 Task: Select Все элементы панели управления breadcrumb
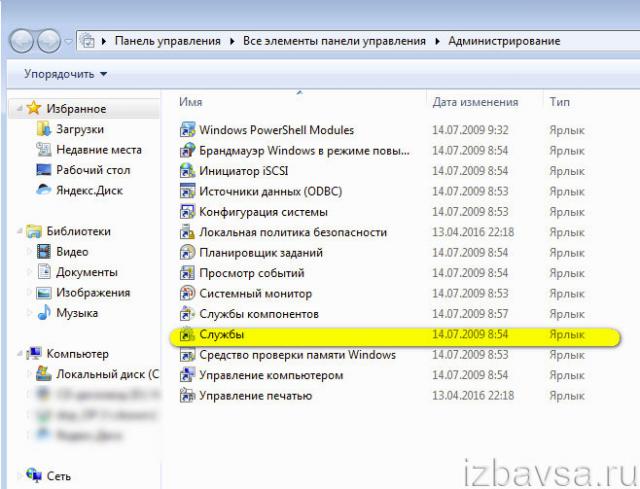tap(334, 41)
